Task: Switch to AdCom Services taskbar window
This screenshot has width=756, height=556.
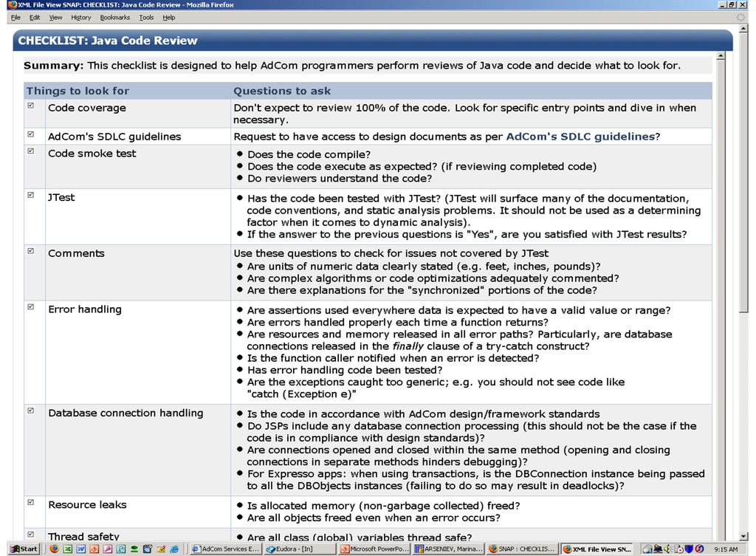Action: point(226,549)
